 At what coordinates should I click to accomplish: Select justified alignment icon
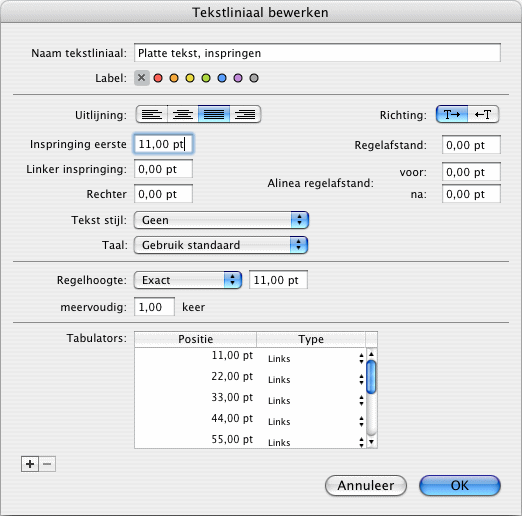coord(214,114)
